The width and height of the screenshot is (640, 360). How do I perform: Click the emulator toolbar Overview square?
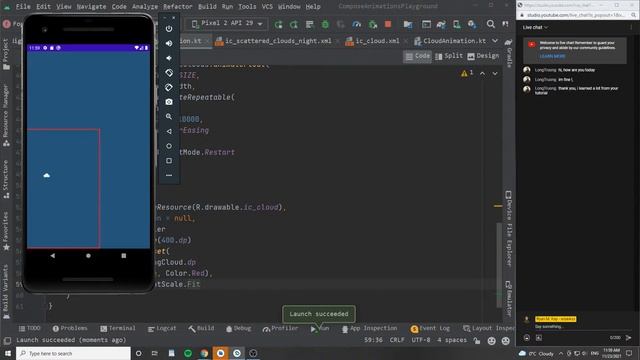(x=169, y=161)
